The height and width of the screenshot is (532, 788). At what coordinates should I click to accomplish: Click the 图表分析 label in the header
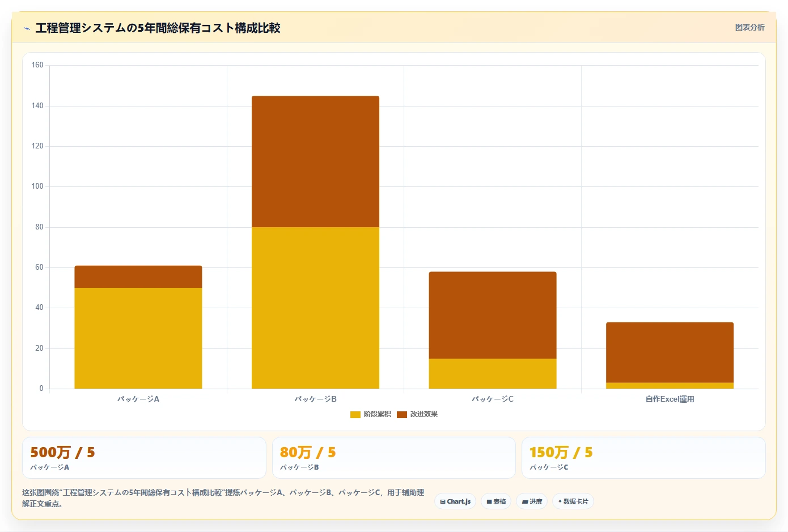(x=749, y=27)
